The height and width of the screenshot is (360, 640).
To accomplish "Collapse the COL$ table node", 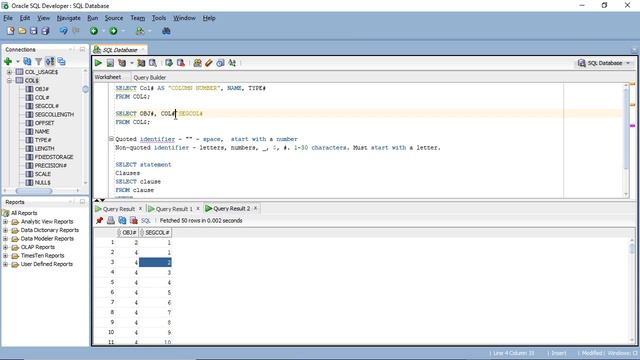I will point(9,80).
